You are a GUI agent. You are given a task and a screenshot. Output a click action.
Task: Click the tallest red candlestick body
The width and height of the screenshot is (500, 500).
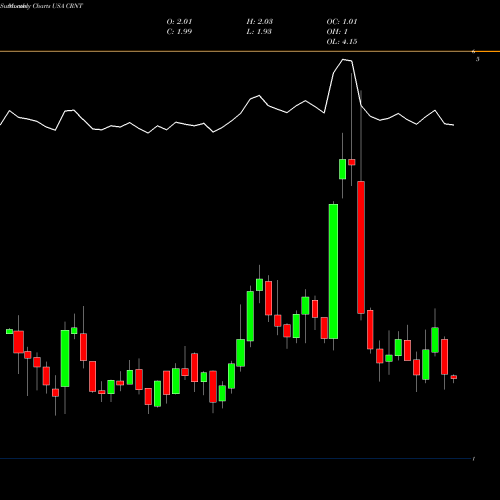point(361,247)
